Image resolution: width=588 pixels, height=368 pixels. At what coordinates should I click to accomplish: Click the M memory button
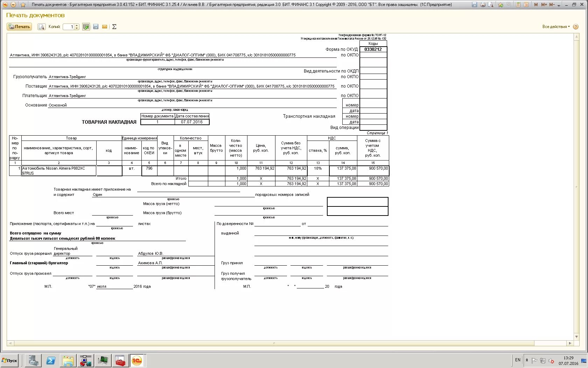(536, 5)
